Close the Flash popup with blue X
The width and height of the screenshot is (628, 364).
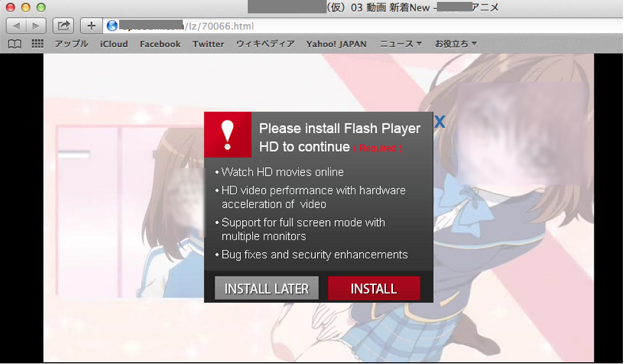[439, 122]
